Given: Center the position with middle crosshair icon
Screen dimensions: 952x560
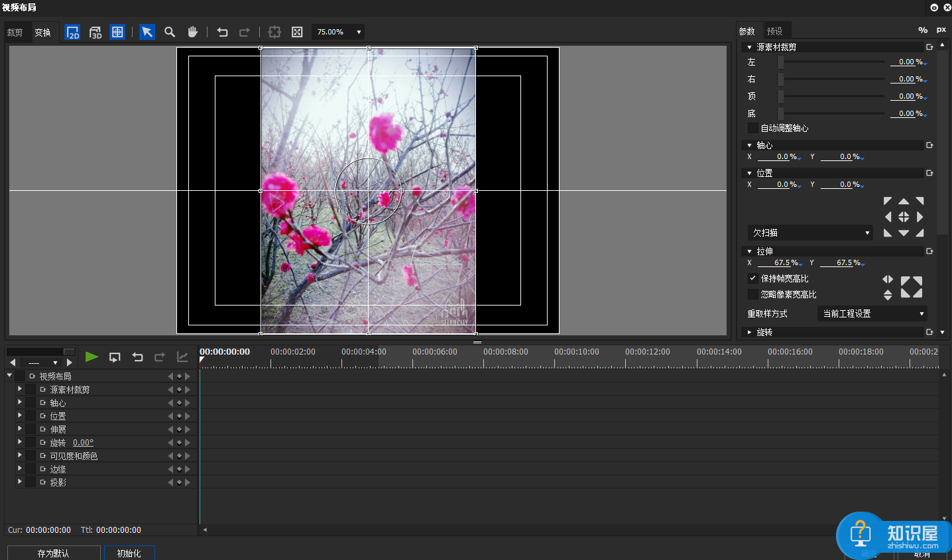Looking at the screenshot, I should pos(904,217).
